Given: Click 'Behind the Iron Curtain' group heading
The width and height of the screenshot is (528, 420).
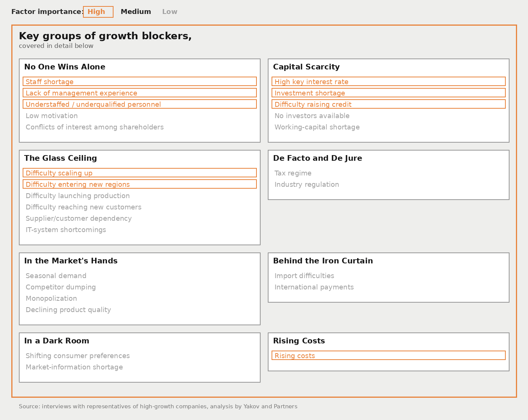Looking at the screenshot, I should click(323, 261).
